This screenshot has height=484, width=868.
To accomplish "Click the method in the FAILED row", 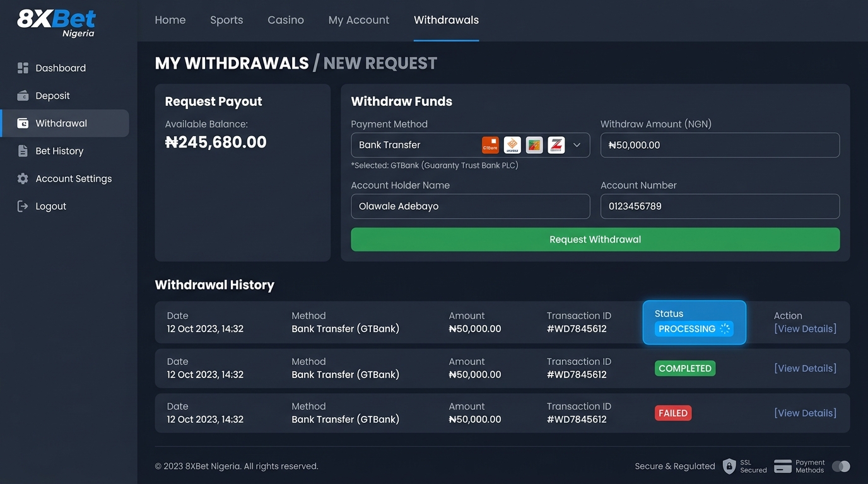I will [345, 420].
